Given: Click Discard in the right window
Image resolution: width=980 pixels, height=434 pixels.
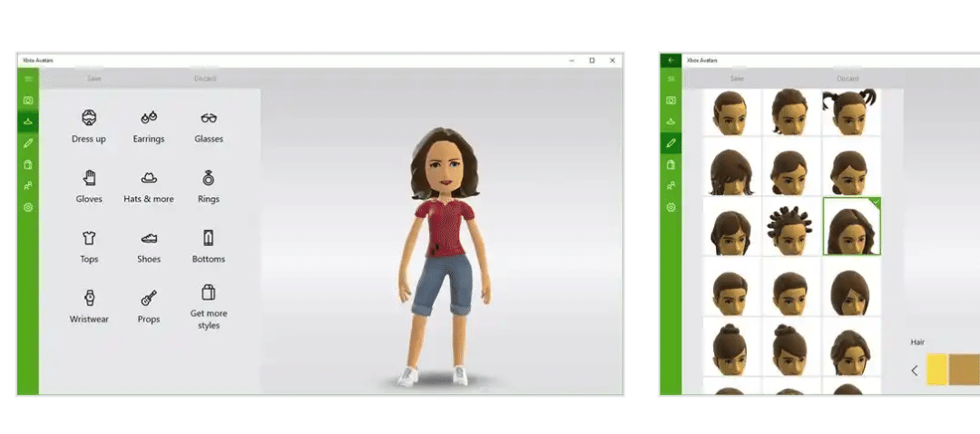Looking at the screenshot, I should point(848,79).
